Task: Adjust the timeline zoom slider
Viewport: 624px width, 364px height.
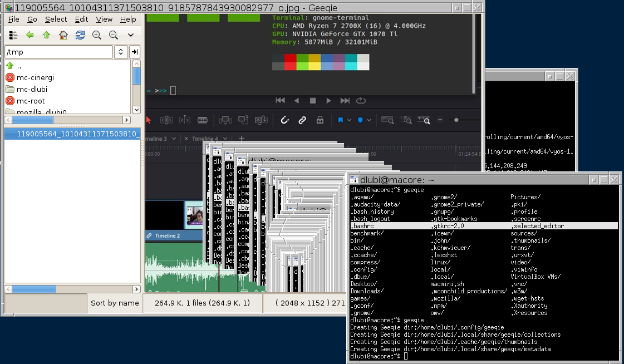Action: click(456, 120)
